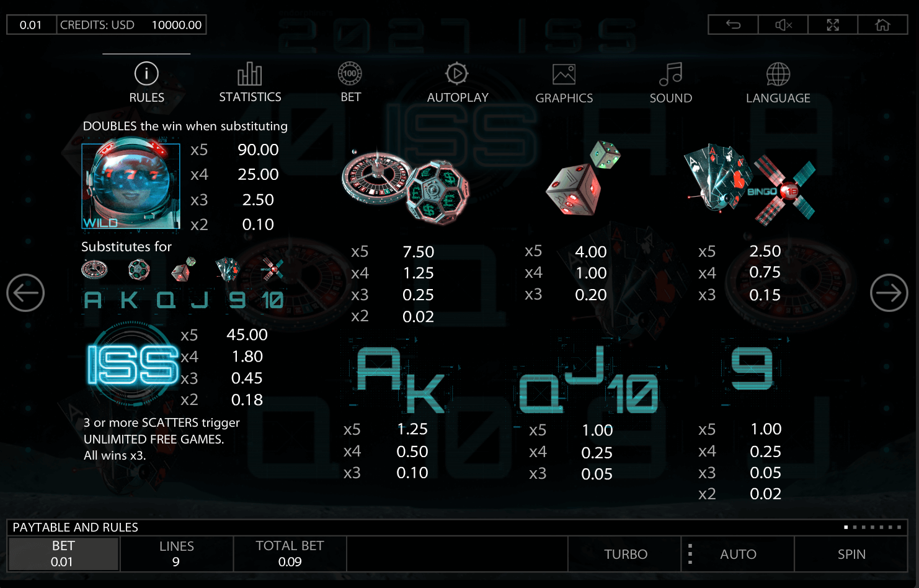
Task: Select the Rules tab
Action: tap(146, 82)
